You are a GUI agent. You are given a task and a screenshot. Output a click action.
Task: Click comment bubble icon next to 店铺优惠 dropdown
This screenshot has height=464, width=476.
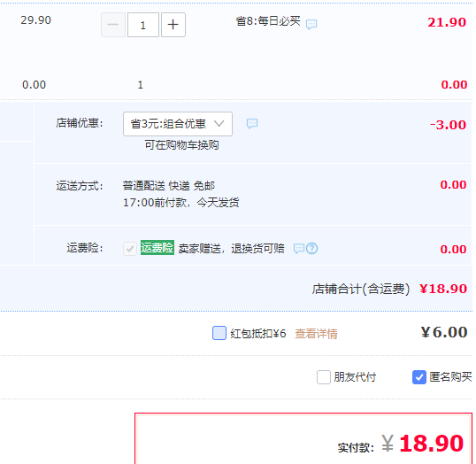(x=252, y=123)
